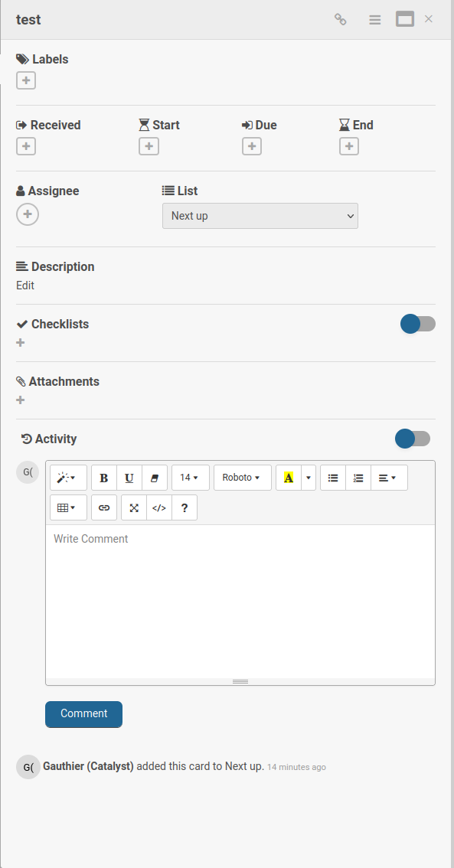
Task: Clear text formatting with the eraser icon
Action: point(154,477)
